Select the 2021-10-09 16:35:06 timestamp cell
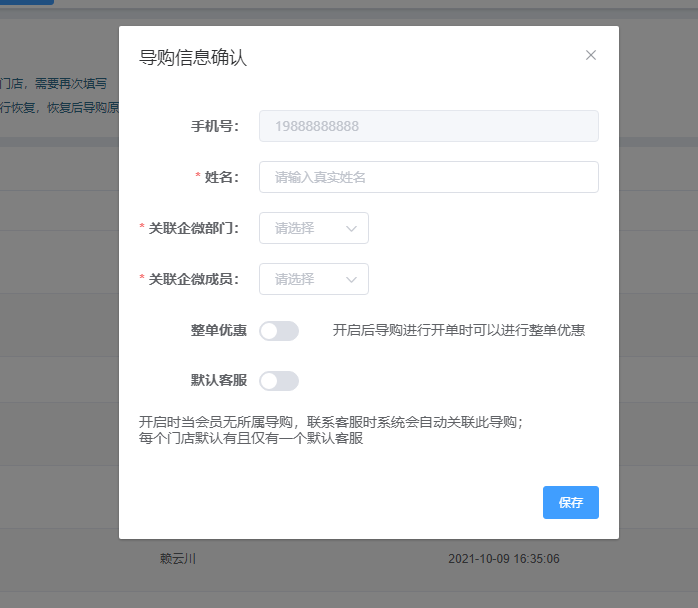This screenshot has height=608, width=698. (503, 559)
